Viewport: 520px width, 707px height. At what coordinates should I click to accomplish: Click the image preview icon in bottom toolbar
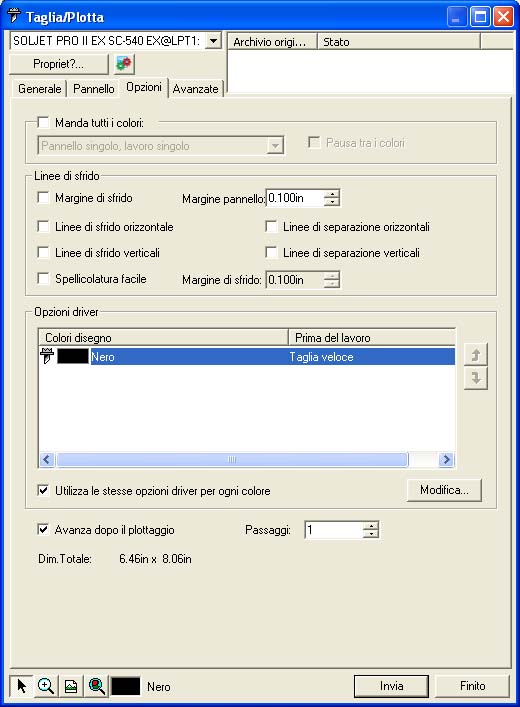tap(71, 686)
